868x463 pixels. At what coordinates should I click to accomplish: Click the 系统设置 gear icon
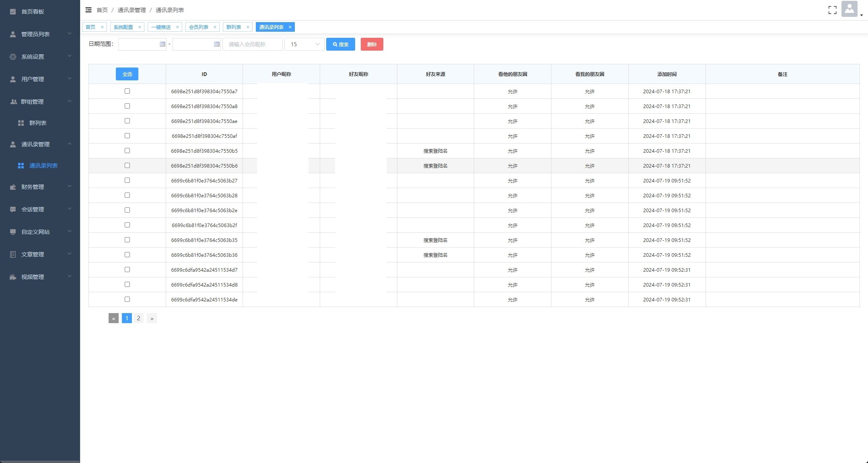coord(13,57)
